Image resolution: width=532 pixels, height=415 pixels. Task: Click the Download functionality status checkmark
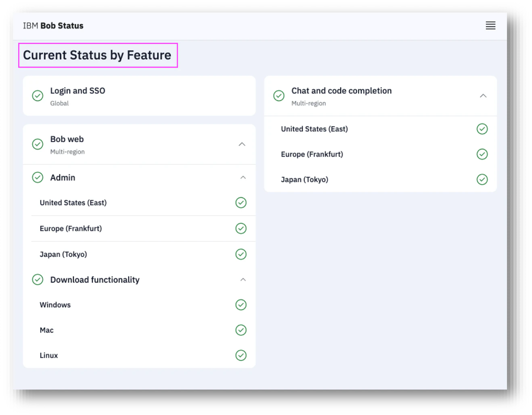38,279
